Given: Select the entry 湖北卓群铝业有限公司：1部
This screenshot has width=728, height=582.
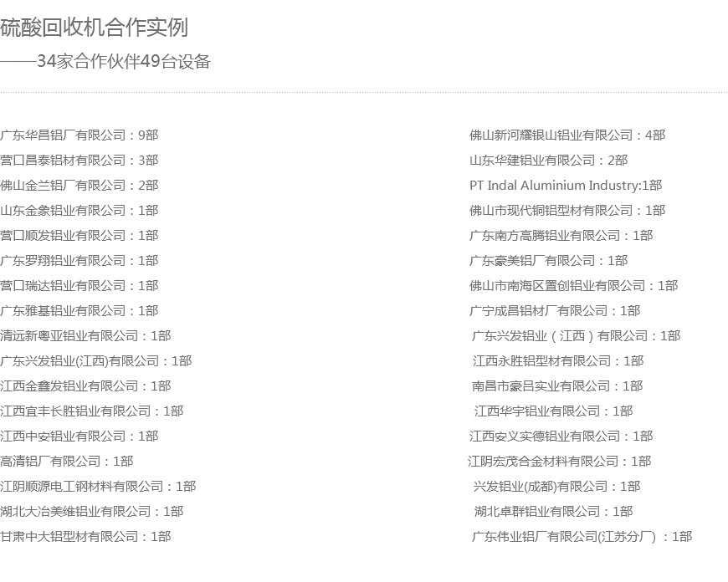Looking at the screenshot, I should (x=553, y=511).
